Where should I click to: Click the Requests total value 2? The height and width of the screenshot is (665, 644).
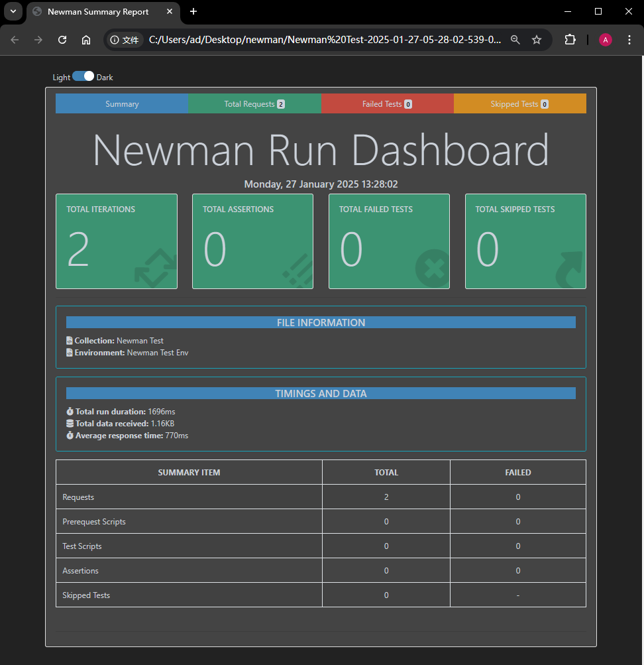[x=386, y=497]
